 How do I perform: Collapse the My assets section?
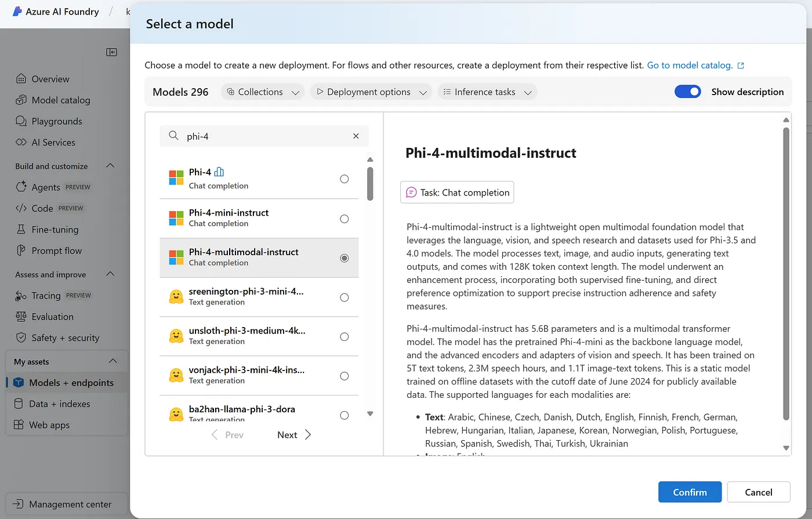click(x=113, y=361)
